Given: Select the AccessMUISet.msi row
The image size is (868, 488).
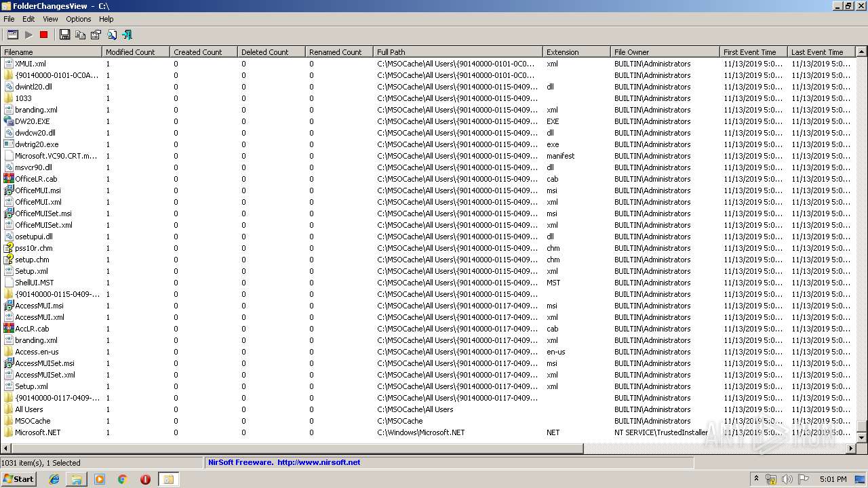Looking at the screenshot, I should [x=428, y=363].
